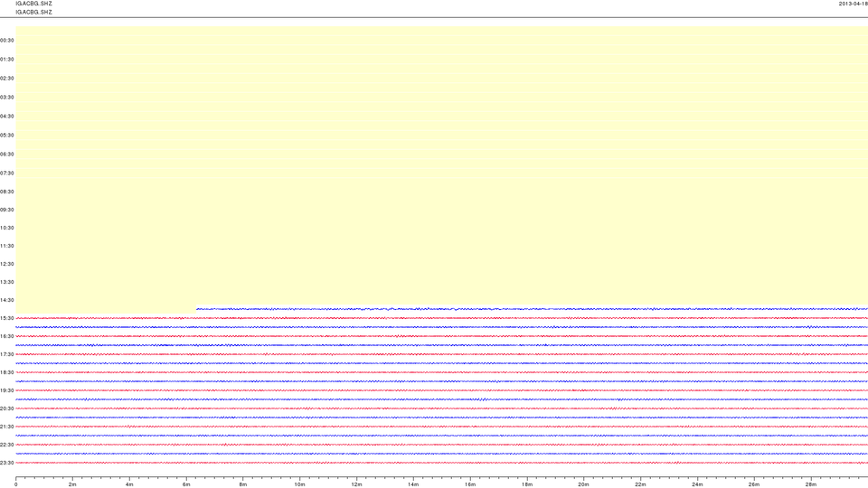
Task: Click the 06:30 time label
Action: pos(7,155)
